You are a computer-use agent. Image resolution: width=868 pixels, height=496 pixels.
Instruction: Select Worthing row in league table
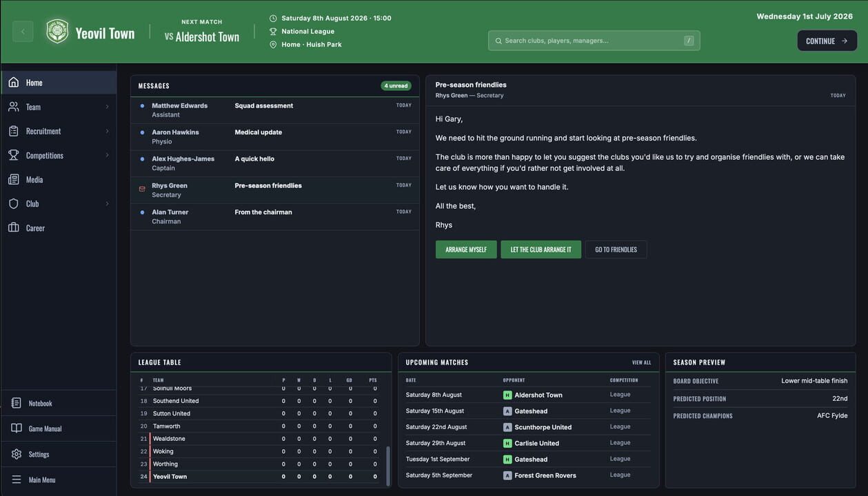259,464
